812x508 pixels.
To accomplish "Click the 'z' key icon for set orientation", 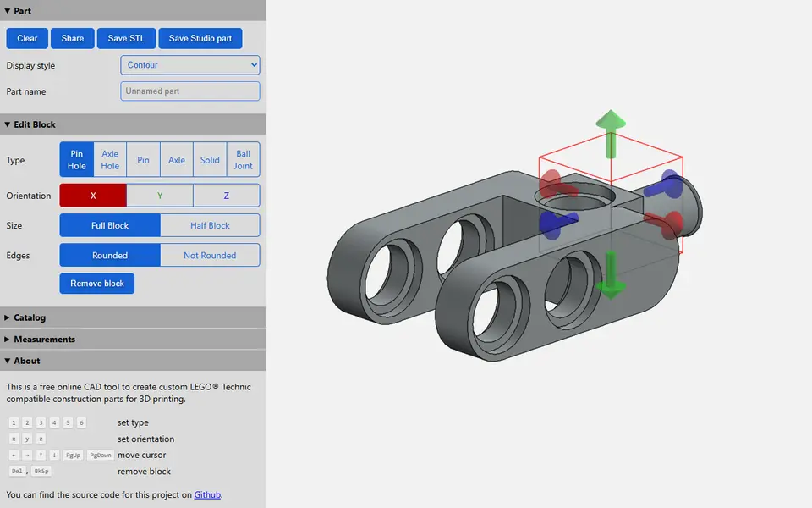I will click(41, 439).
